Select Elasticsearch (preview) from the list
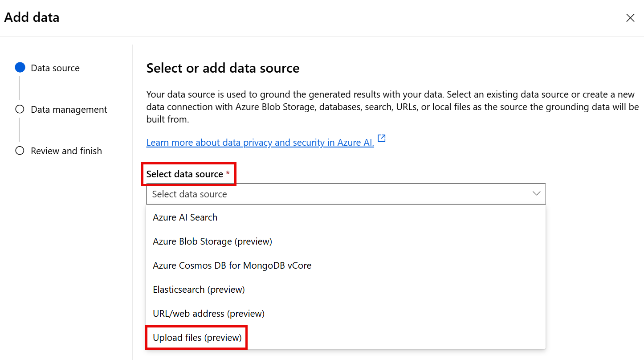This screenshot has width=644, height=360. click(x=346, y=290)
